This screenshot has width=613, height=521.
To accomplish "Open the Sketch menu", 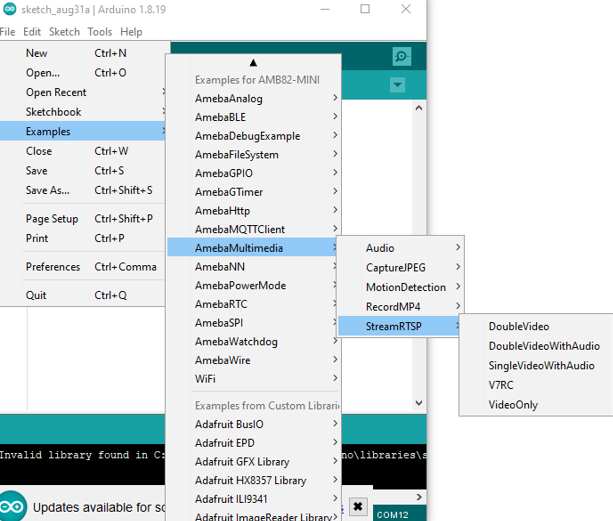I will click(x=64, y=32).
